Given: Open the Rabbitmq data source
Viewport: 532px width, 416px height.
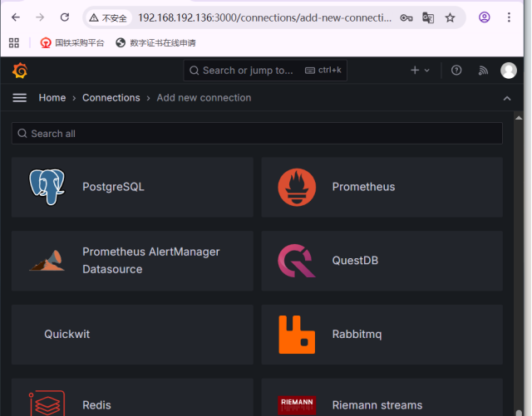Looking at the screenshot, I should (382, 335).
